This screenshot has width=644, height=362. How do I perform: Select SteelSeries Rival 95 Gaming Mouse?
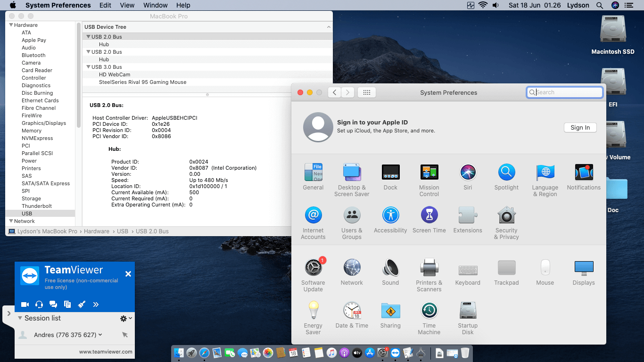142,82
